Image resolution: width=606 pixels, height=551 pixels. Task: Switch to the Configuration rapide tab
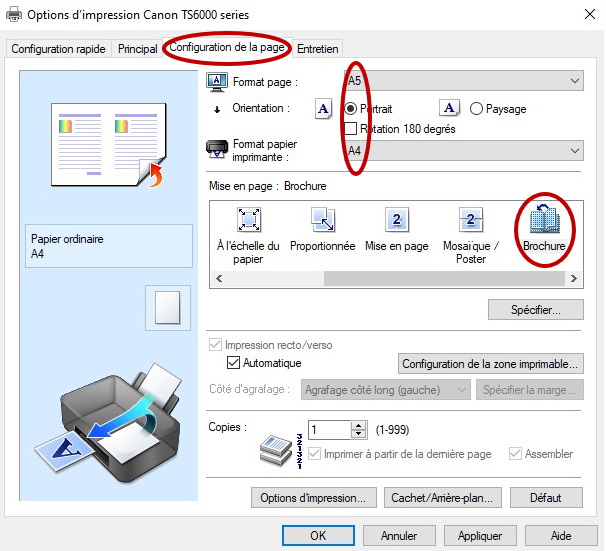(58, 49)
